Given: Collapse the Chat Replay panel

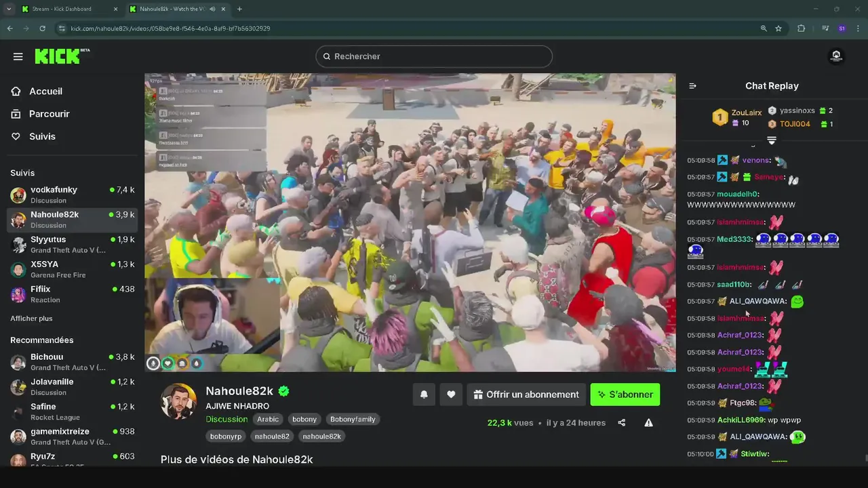Looking at the screenshot, I should tap(692, 86).
